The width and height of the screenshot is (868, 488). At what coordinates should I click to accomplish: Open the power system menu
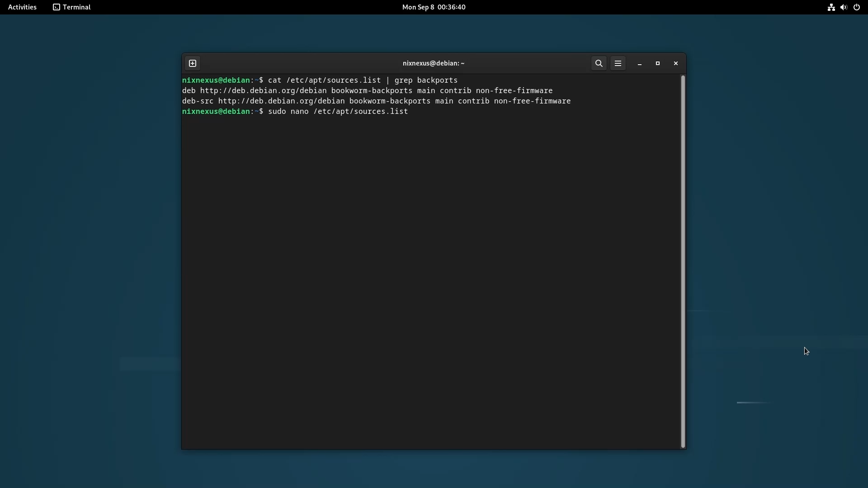[x=857, y=7]
